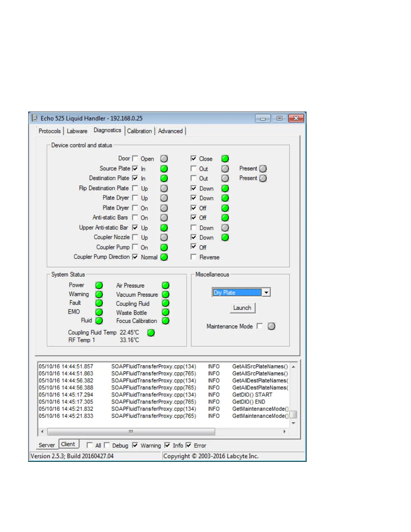Uncheck the Error log filter checkbox
411x532 pixels.
188,445
